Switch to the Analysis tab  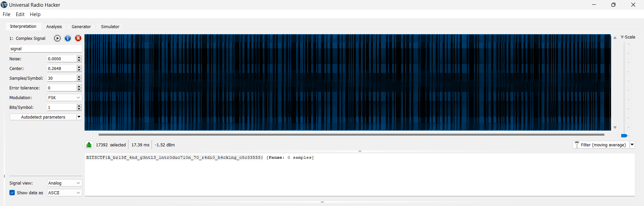coord(54,26)
